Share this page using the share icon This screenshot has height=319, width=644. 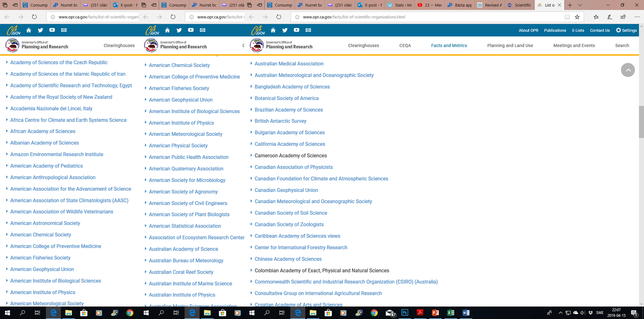[623, 17]
